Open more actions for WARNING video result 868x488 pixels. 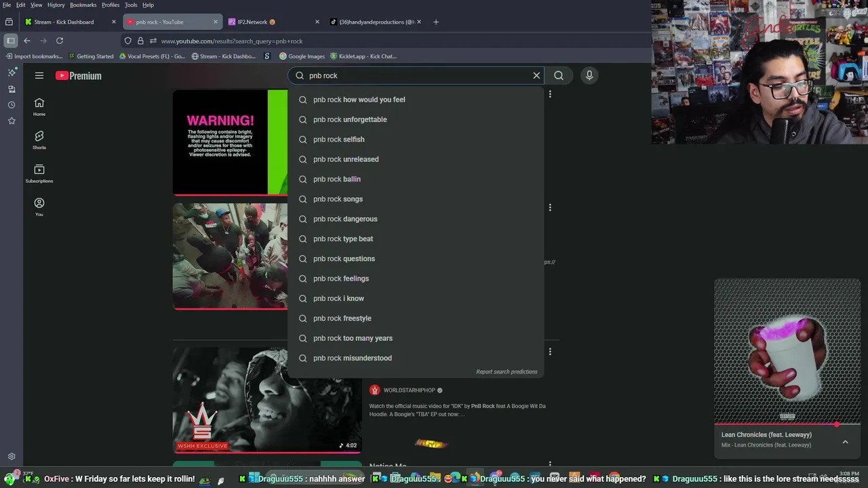pos(550,94)
